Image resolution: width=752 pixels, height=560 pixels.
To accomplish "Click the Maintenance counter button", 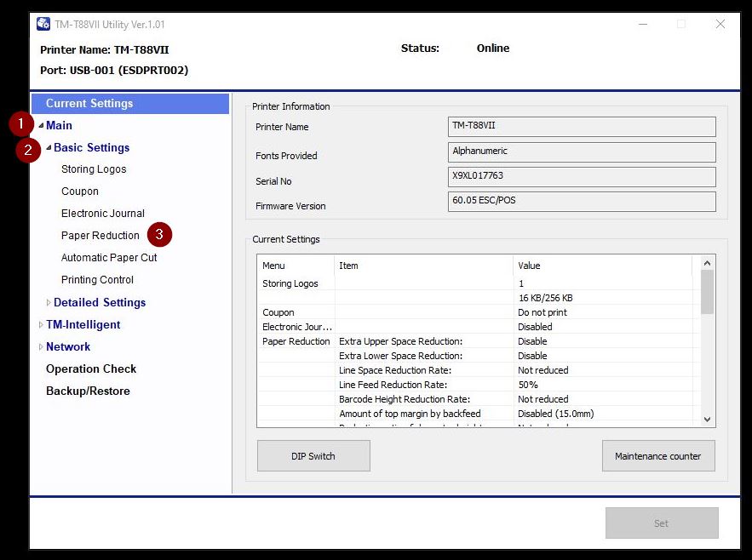I will (658, 456).
